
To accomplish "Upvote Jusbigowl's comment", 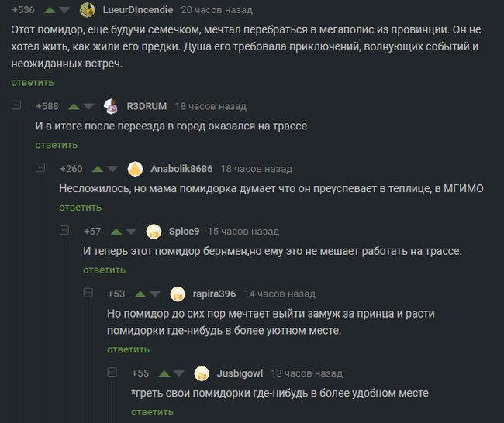I will (x=164, y=373).
